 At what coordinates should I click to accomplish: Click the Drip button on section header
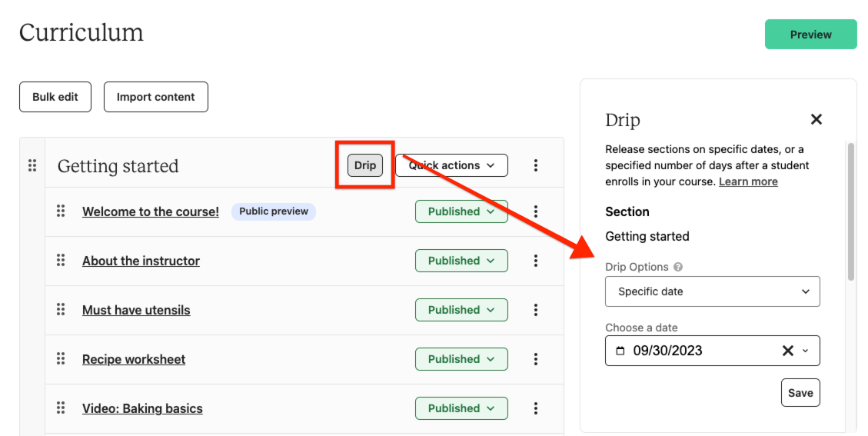pyautogui.click(x=365, y=165)
